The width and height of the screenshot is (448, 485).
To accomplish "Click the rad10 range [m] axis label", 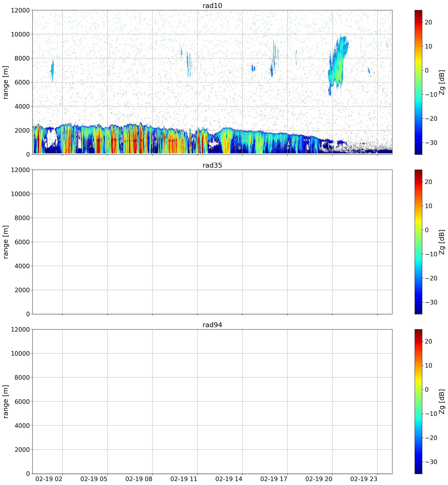I will pos(6,82).
